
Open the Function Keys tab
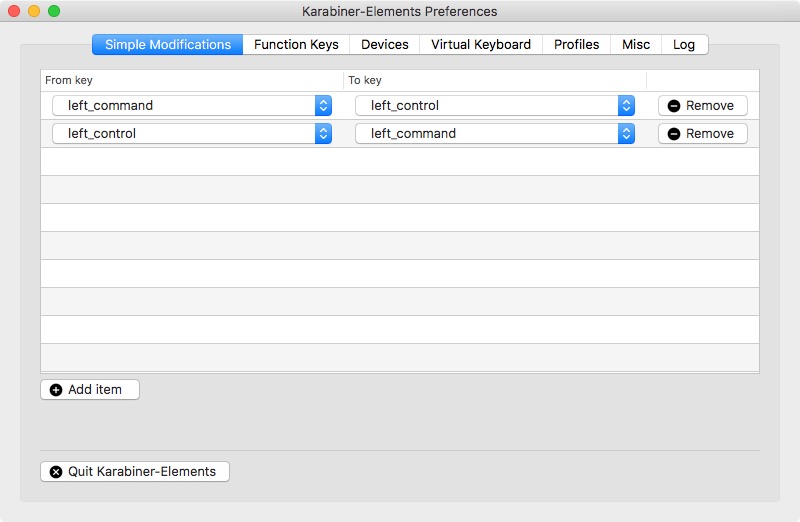pyautogui.click(x=296, y=44)
